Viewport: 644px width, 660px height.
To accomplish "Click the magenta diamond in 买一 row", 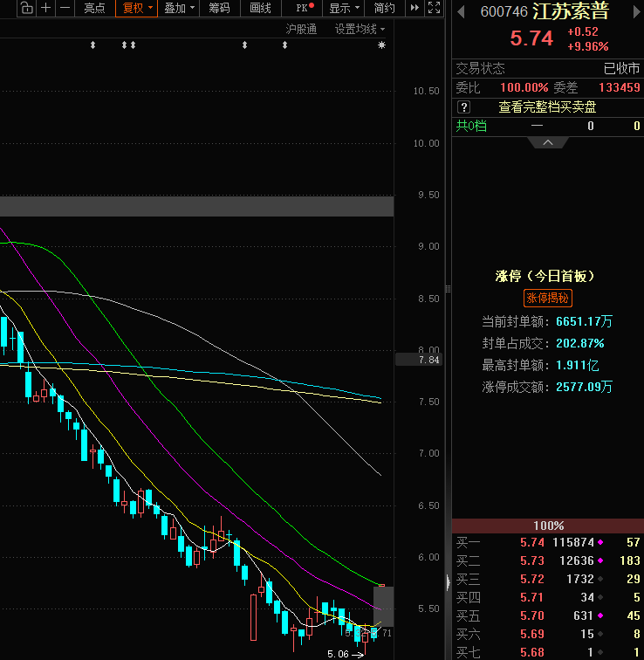I will click(x=600, y=542).
